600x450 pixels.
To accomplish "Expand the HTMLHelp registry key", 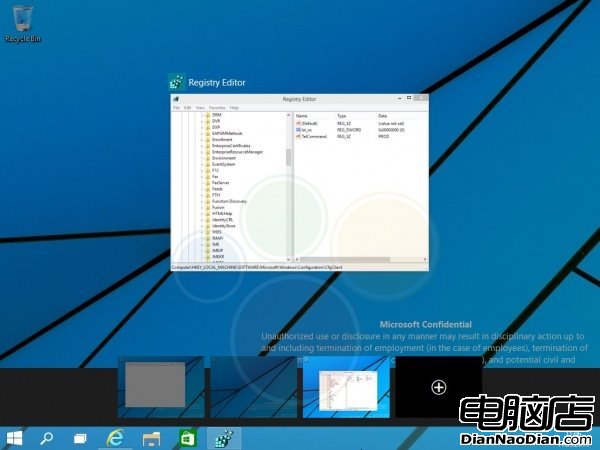I will point(202,214).
